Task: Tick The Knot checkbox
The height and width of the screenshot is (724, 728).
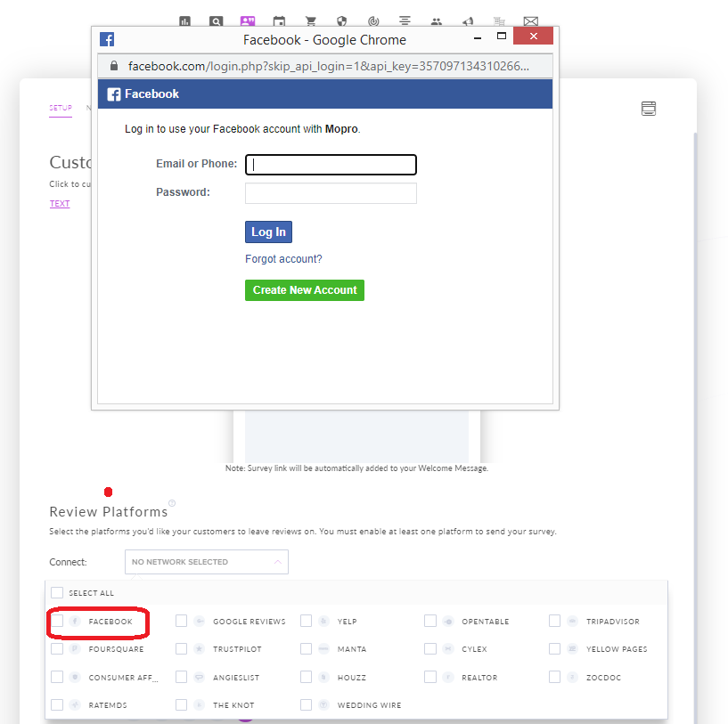Action: [x=182, y=705]
